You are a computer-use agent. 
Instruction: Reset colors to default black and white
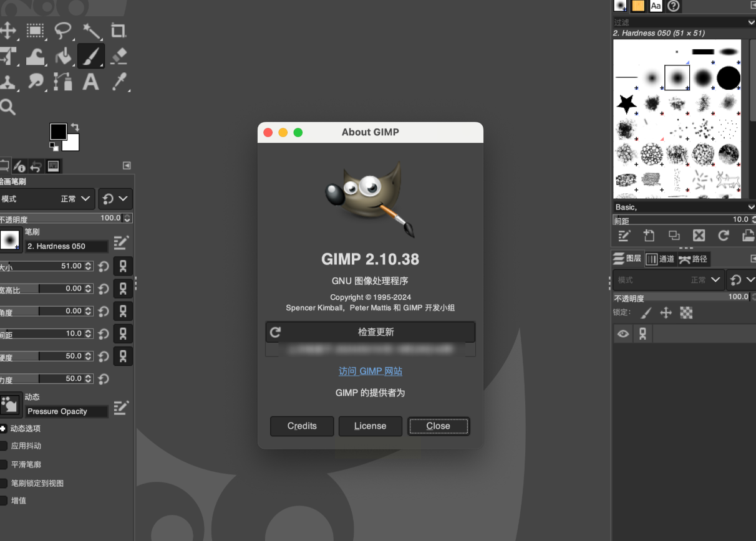pyautogui.click(x=54, y=146)
